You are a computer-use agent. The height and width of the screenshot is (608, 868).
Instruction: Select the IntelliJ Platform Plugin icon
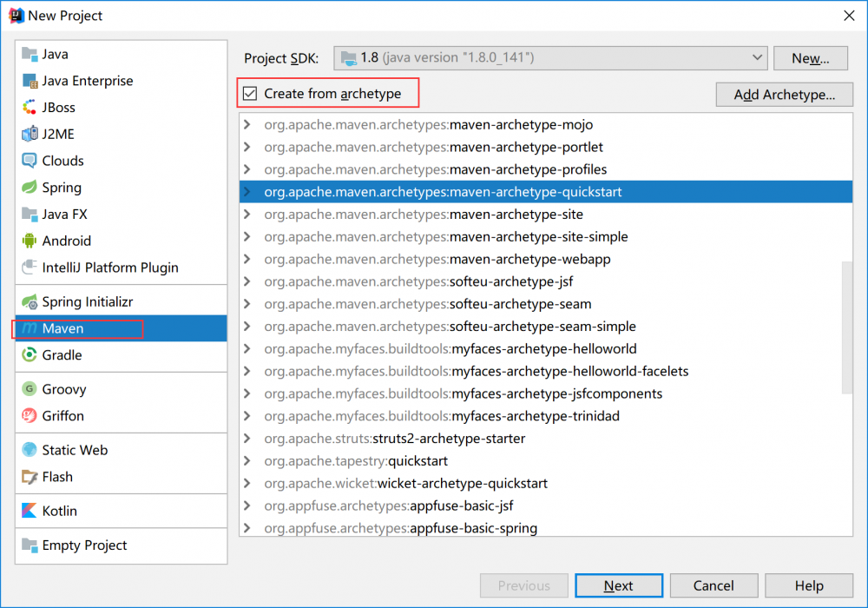point(30,268)
